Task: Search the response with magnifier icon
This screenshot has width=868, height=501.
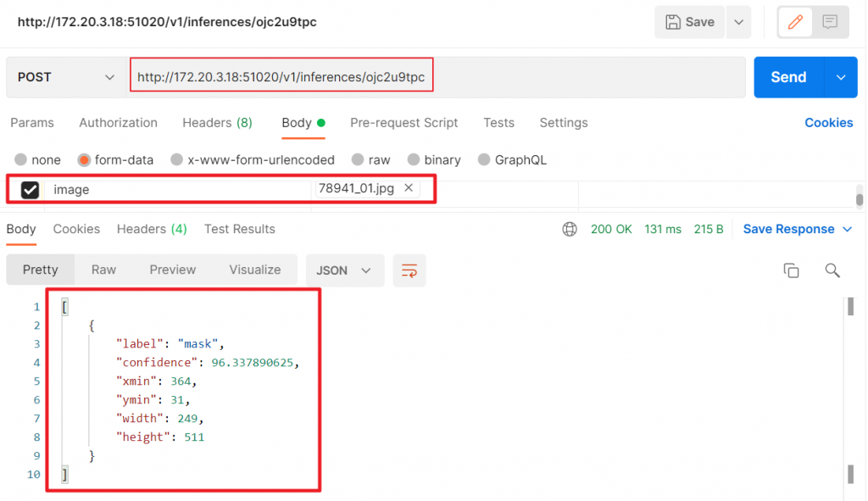Action: click(832, 270)
